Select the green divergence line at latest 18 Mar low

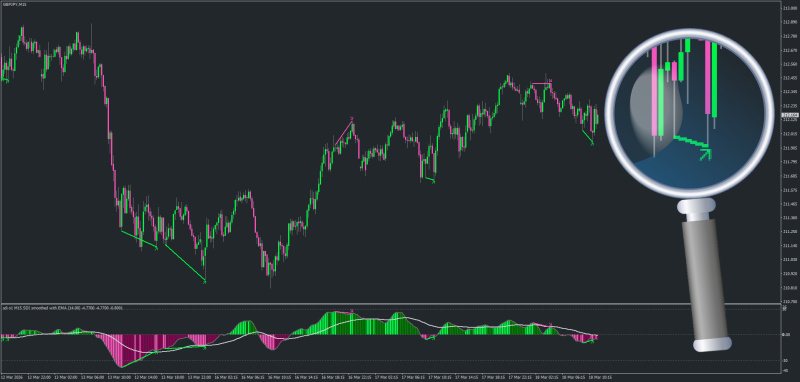pyautogui.click(x=587, y=137)
